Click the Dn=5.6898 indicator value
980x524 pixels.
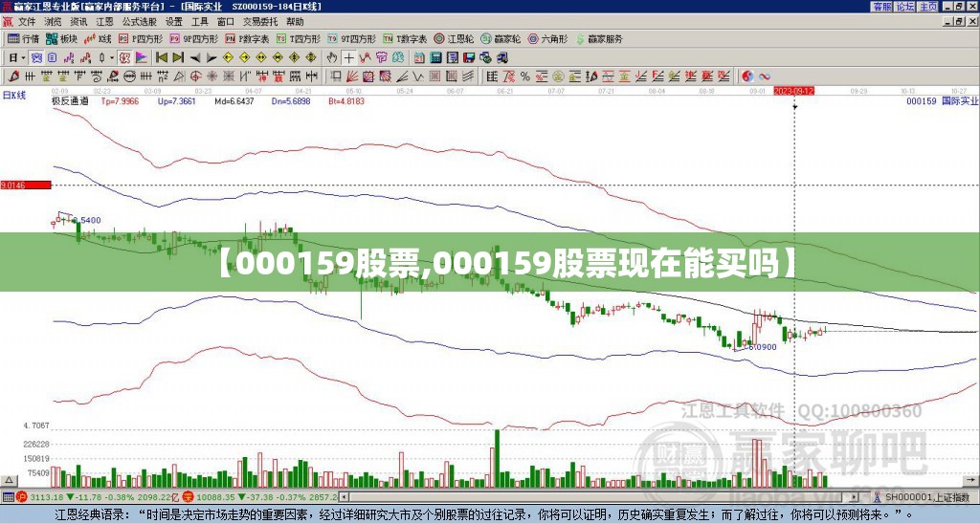point(291,101)
